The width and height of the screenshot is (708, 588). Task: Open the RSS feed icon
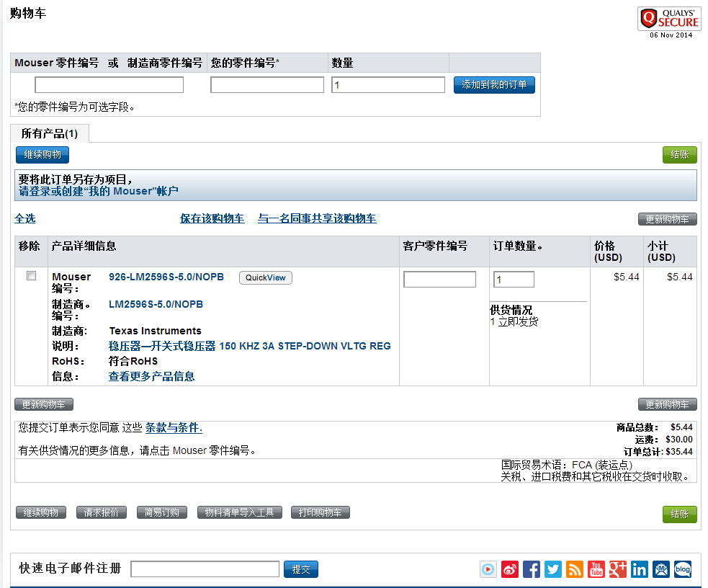coord(575,569)
